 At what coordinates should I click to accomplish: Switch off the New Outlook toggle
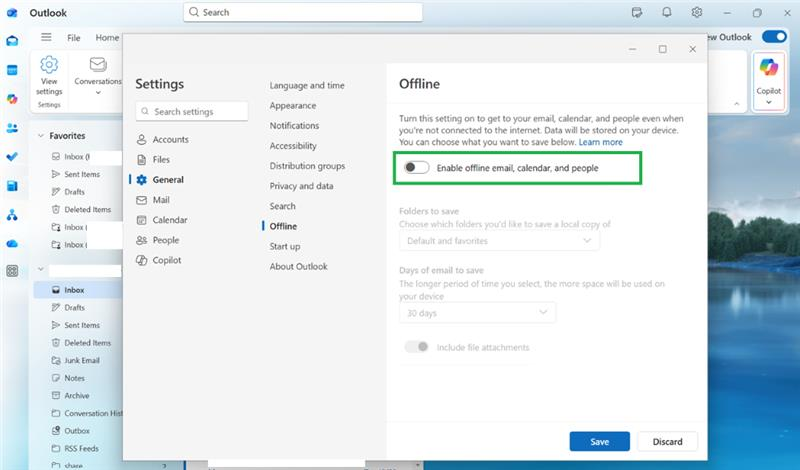(x=774, y=37)
